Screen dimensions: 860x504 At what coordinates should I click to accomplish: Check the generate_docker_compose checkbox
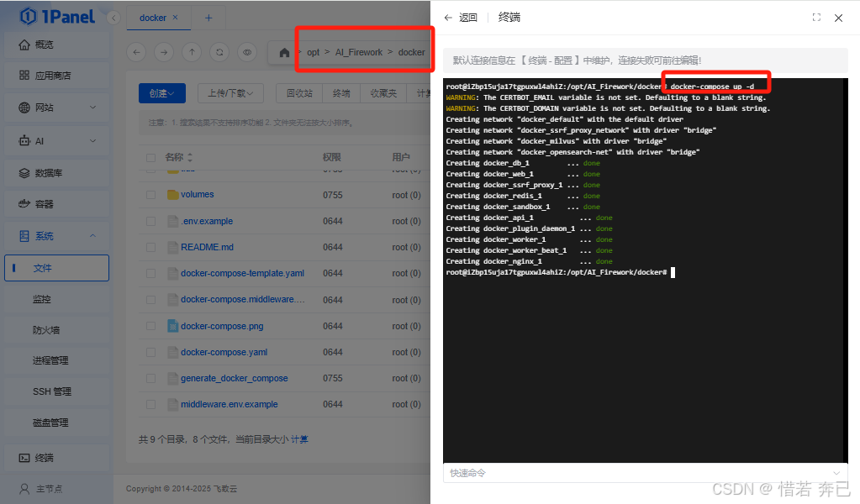[x=150, y=379]
